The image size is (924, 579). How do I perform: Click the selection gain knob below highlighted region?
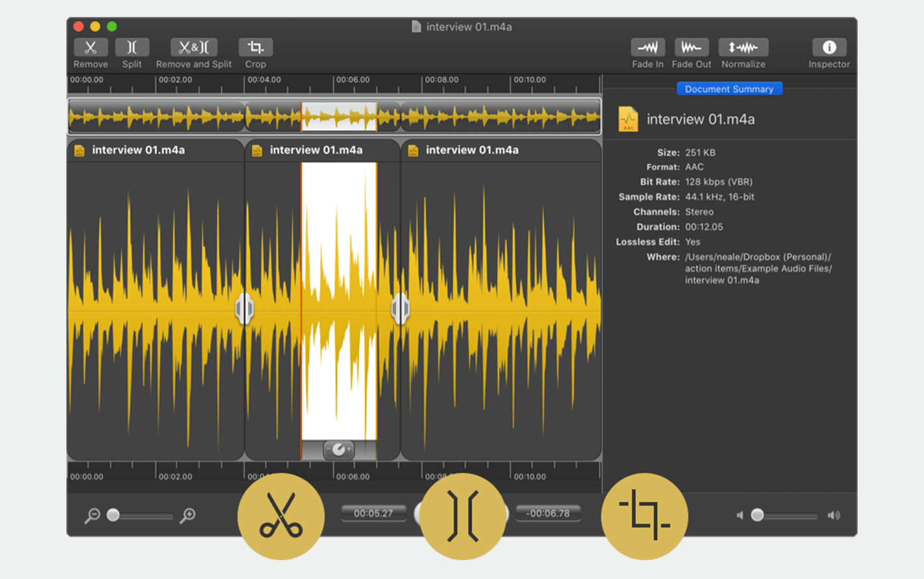click(x=338, y=450)
